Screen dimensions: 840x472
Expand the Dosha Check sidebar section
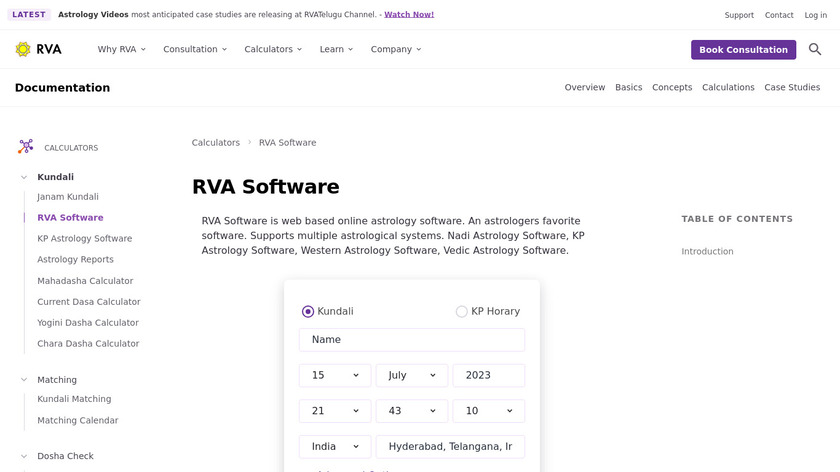[24, 456]
